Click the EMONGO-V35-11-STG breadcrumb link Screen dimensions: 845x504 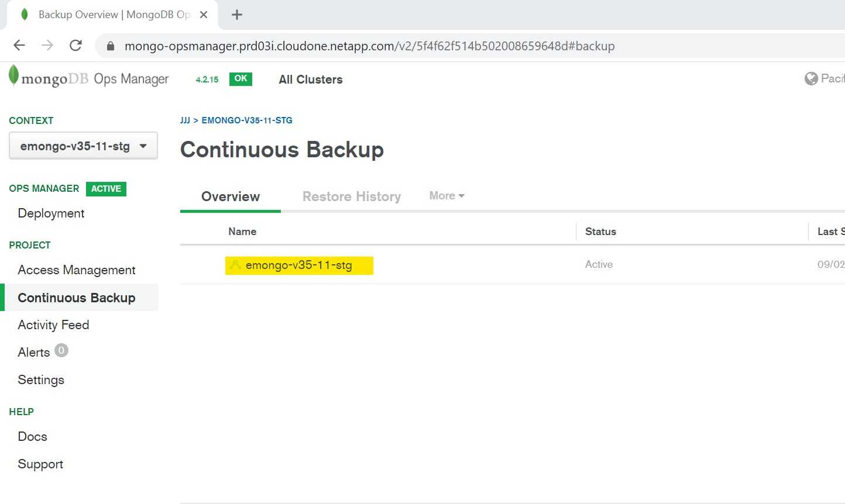point(247,120)
